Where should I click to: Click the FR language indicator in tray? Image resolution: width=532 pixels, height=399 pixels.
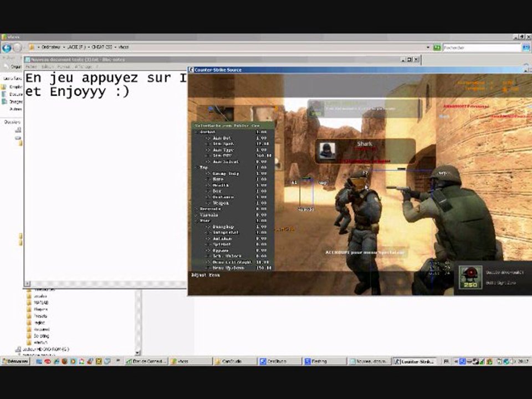(x=447, y=361)
